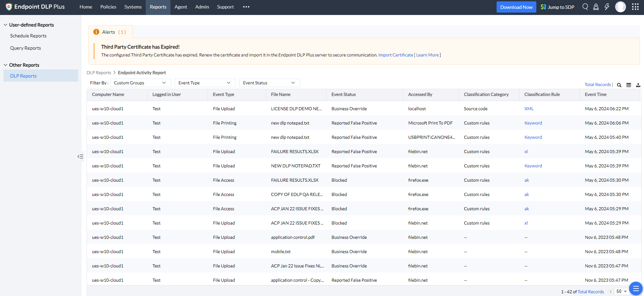Open the Event Status filter dropdown
Viewport: 644px width, 296px height.
coord(269,83)
